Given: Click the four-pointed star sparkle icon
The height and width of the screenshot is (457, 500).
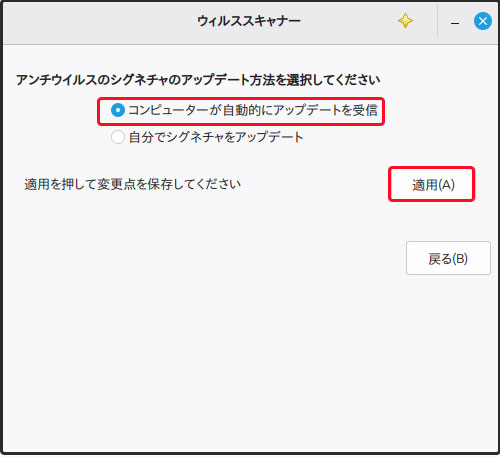Looking at the screenshot, I should [x=405, y=21].
